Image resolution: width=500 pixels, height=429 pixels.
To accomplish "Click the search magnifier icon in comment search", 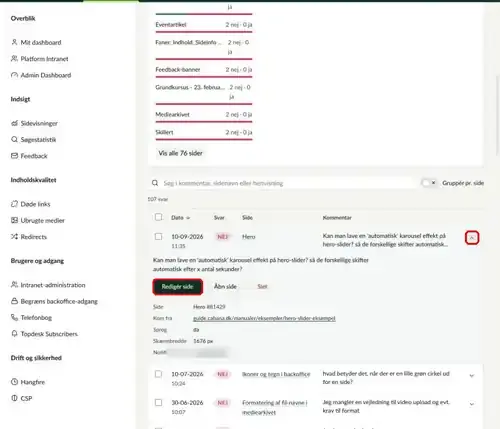I will (155, 183).
